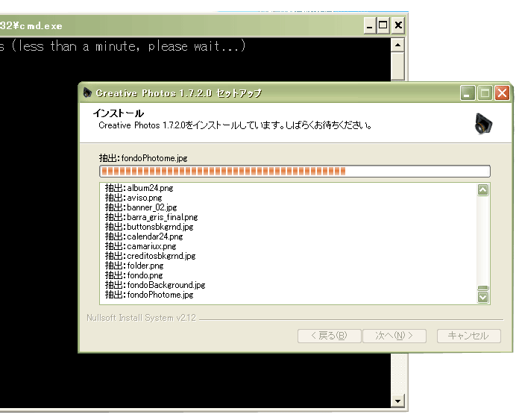Click the 'please wait...' console text
Viewport: 519px width, 420px height.
pos(197,46)
